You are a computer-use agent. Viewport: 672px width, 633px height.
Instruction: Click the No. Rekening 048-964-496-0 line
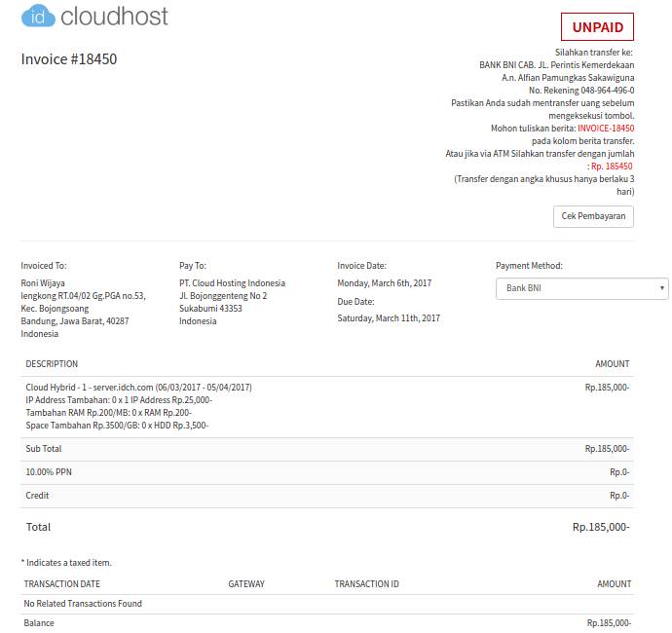pos(581,91)
